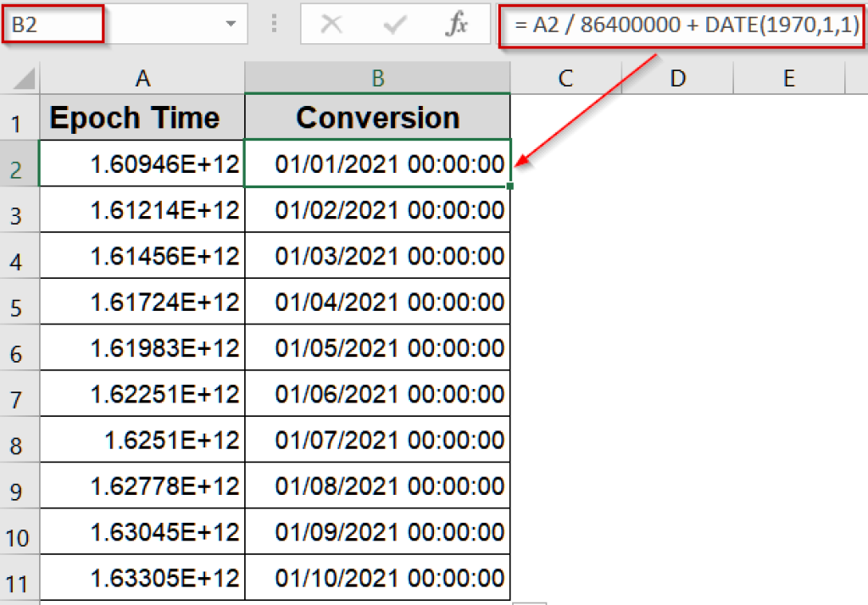Click the fill handle on cell B2
The image size is (868, 605).
(509, 186)
